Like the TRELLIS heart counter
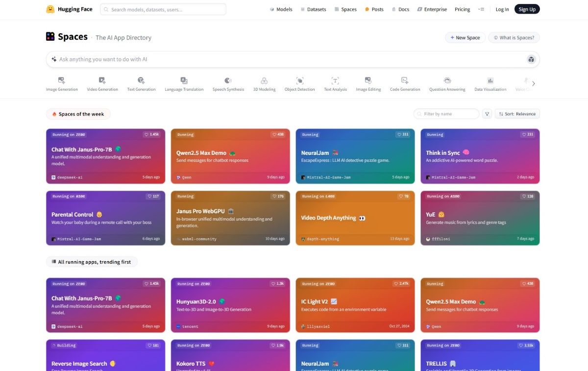Viewport: 588px width, 371px height. (x=526, y=345)
